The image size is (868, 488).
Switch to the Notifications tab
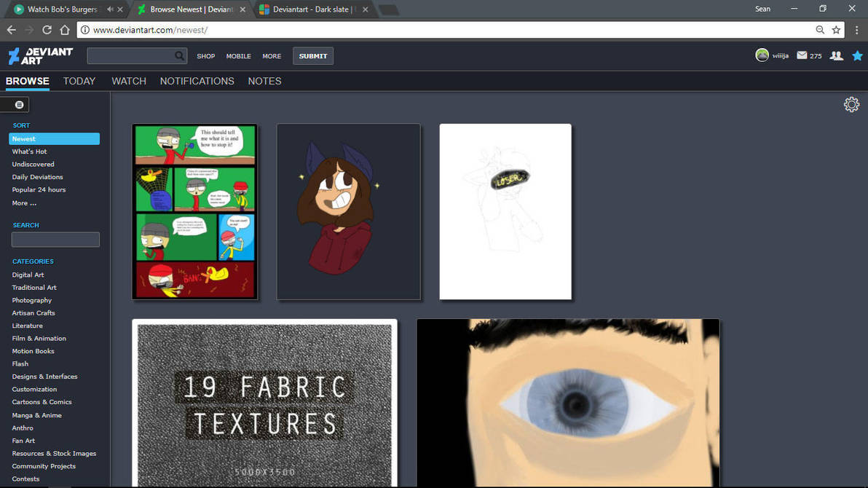coord(197,81)
